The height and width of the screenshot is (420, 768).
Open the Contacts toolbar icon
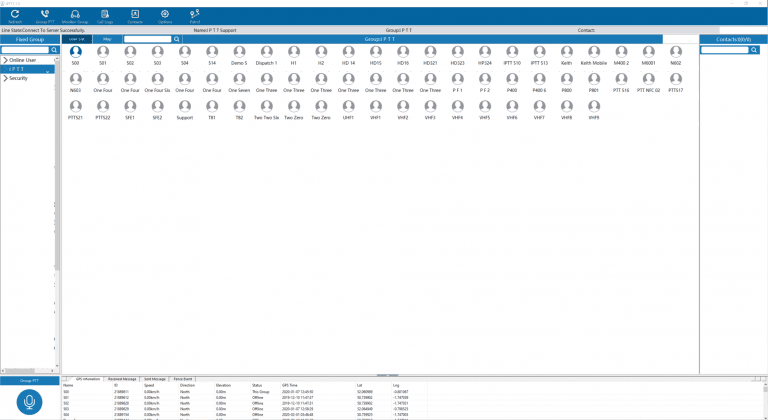pyautogui.click(x=135, y=14)
